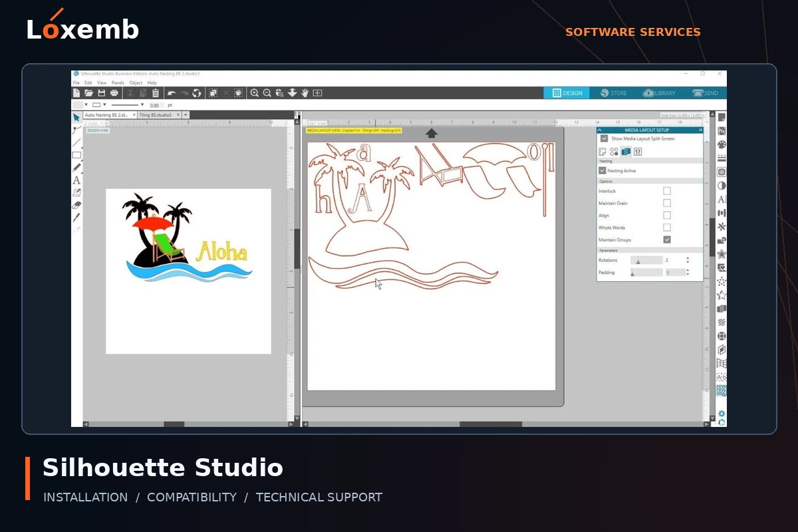
Task: Open the Preferences gear icon
Action: coord(722,414)
